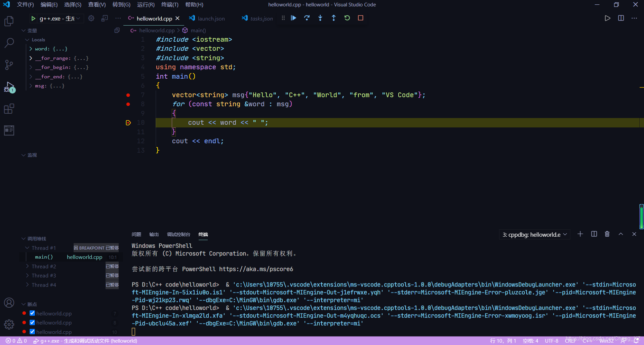Switch to launch.json tab

207,18
